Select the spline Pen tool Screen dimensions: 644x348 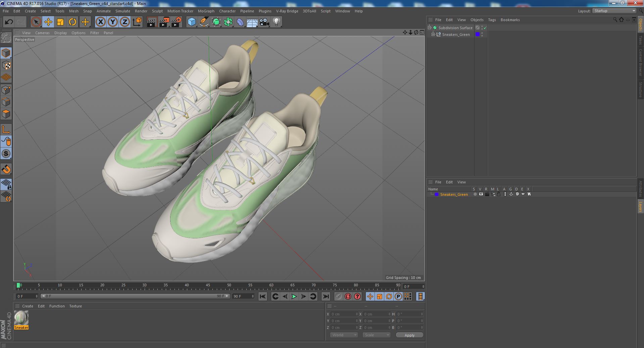[204, 22]
